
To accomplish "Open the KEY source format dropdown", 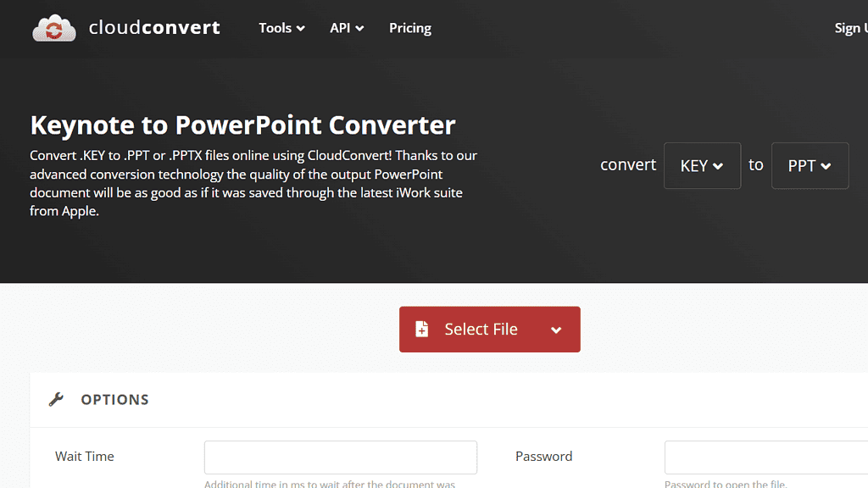I will pyautogui.click(x=702, y=165).
